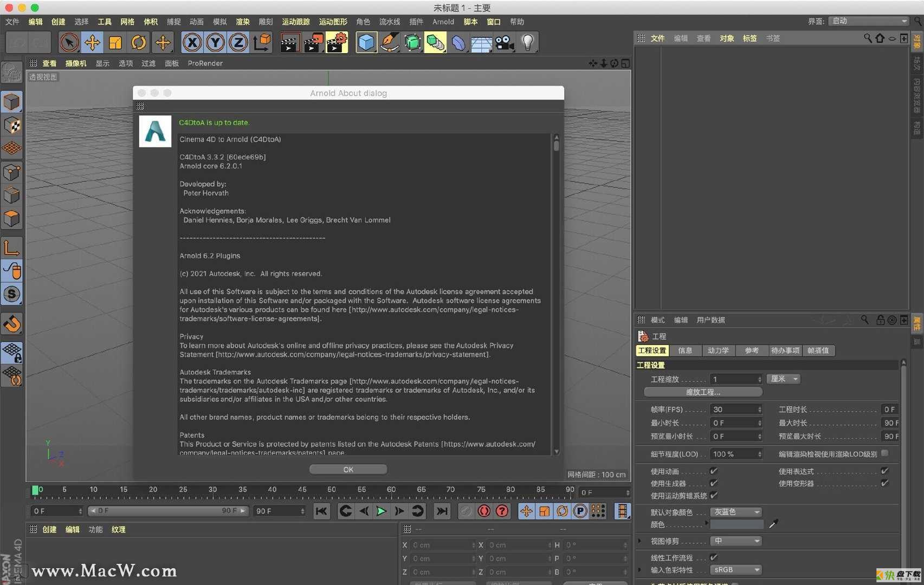
Task: Open the 厘米 unit dropdown
Action: pyautogui.click(x=783, y=379)
